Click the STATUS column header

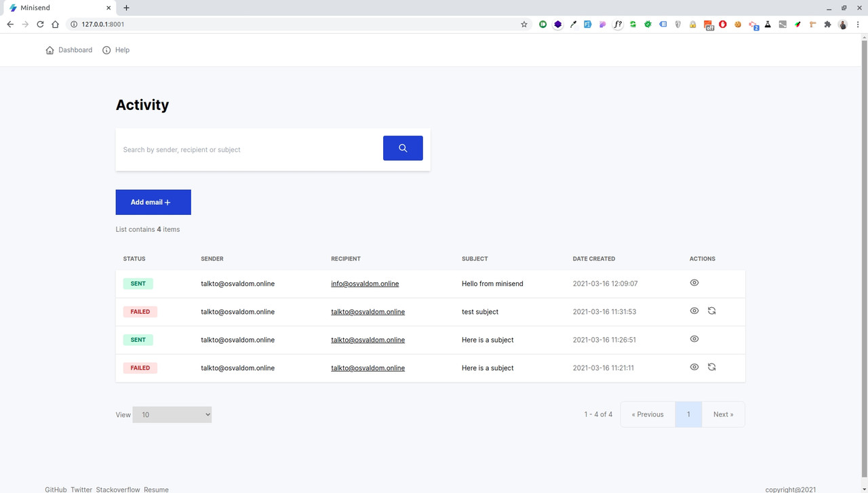point(134,259)
